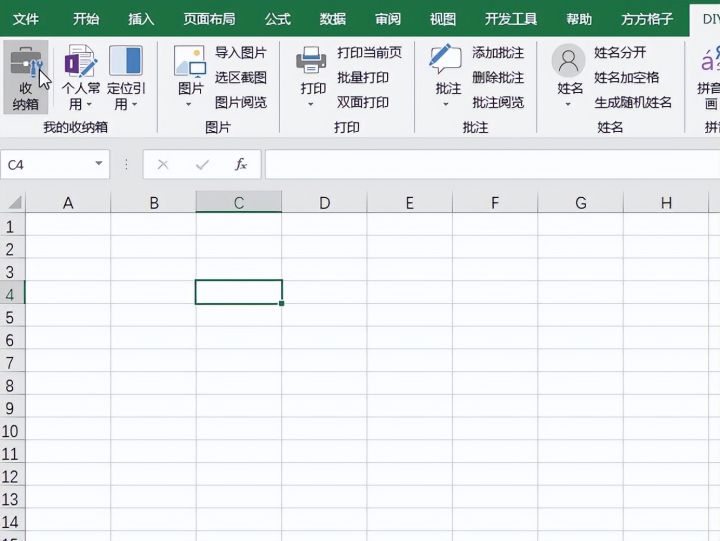The height and width of the screenshot is (541, 720).
Task: Click the 姓名 person icon
Action: pos(568,60)
